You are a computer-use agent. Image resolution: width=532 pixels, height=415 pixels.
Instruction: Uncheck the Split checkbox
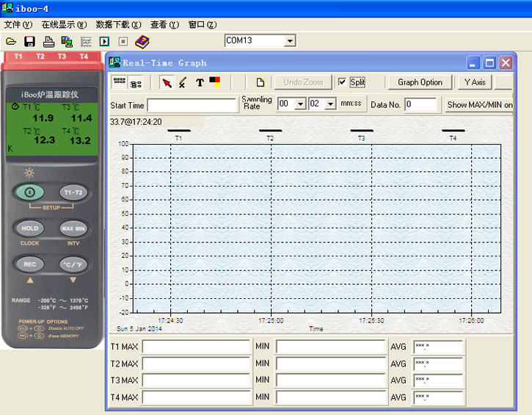342,82
